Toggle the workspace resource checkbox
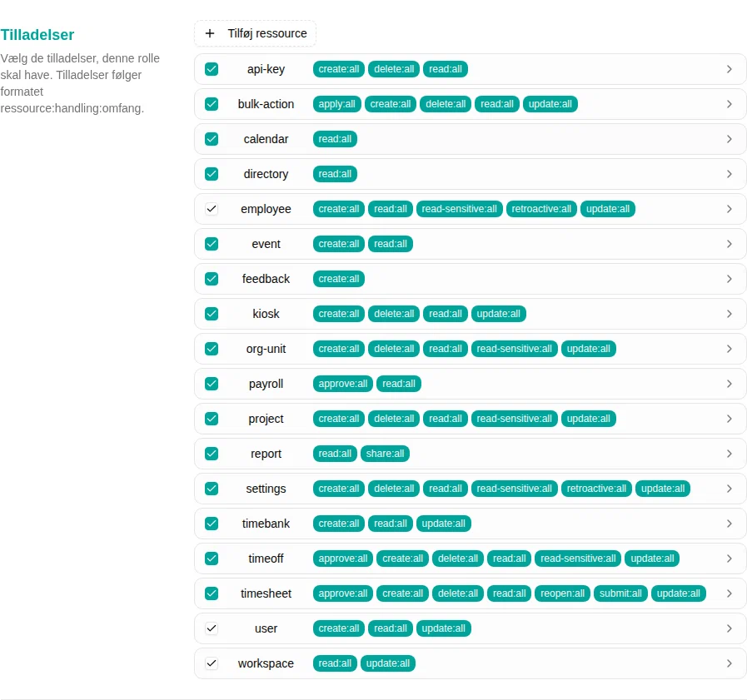 (x=212, y=663)
